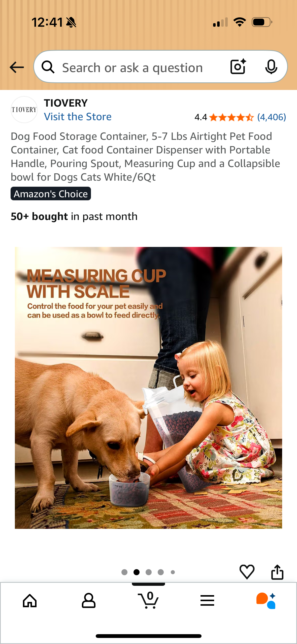Select first image carousel dot
Image resolution: width=297 pixels, height=644 pixels.
(124, 572)
